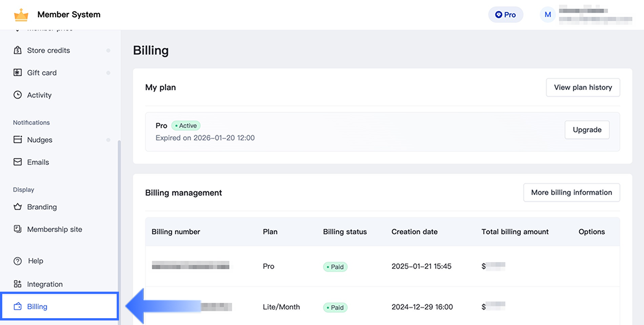Click the Active status badge
This screenshot has width=644, height=325.
[x=186, y=126]
